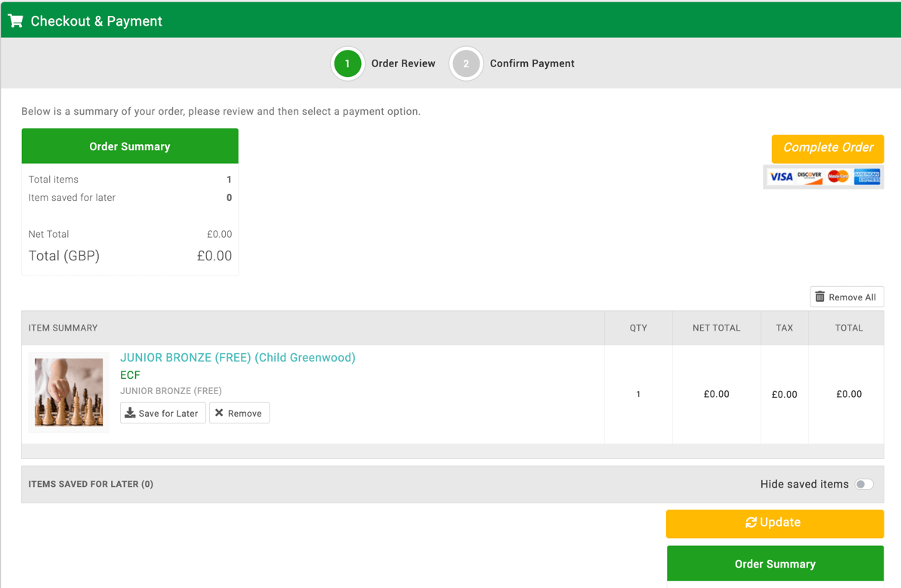Click the MasterCard logo
This screenshot has height=588, width=901.
pos(838,177)
